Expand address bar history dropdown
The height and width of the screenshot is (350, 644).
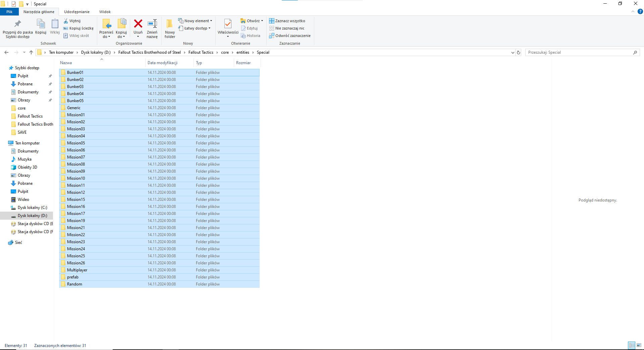click(513, 52)
